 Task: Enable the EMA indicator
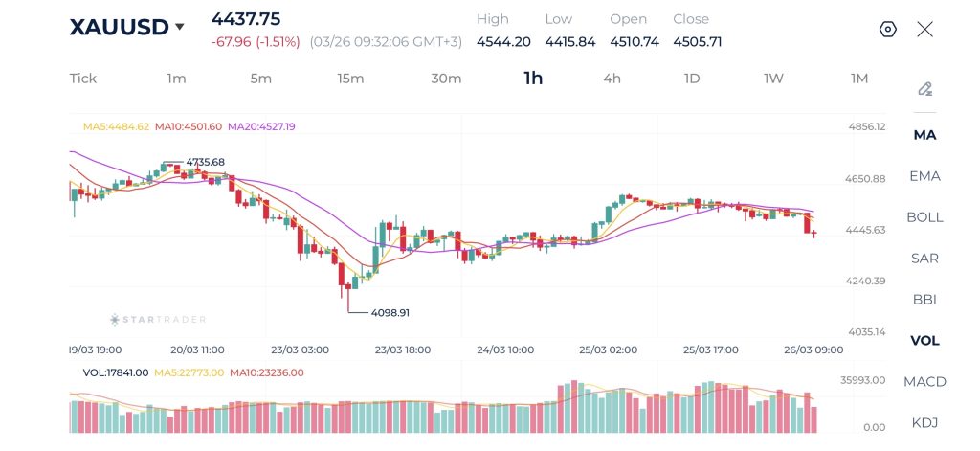tap(924, 176)
